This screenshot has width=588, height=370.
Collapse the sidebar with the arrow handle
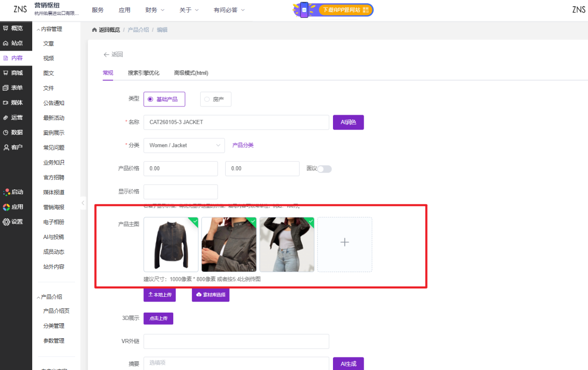tap(83, 202)
